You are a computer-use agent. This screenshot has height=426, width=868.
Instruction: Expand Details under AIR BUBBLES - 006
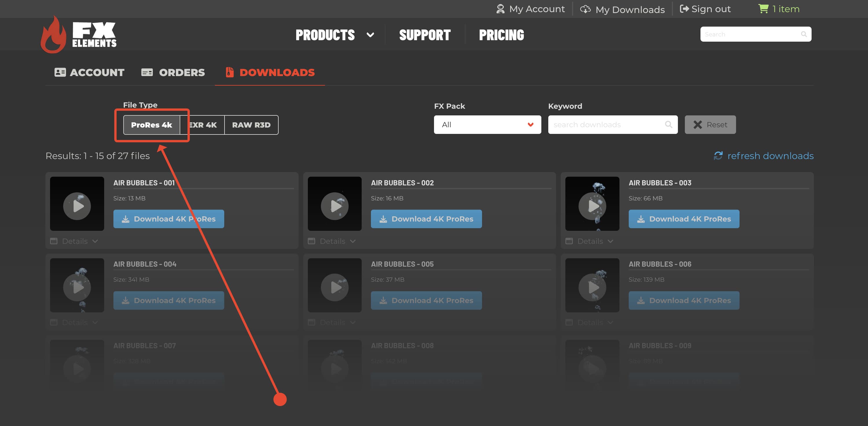tap(590, 322)
